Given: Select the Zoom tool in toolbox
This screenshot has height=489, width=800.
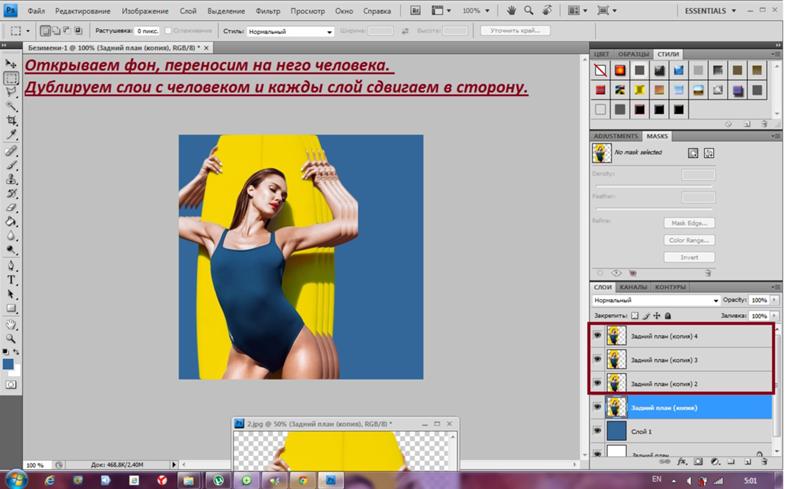Looking at the screenshot, I should [11, 338].
